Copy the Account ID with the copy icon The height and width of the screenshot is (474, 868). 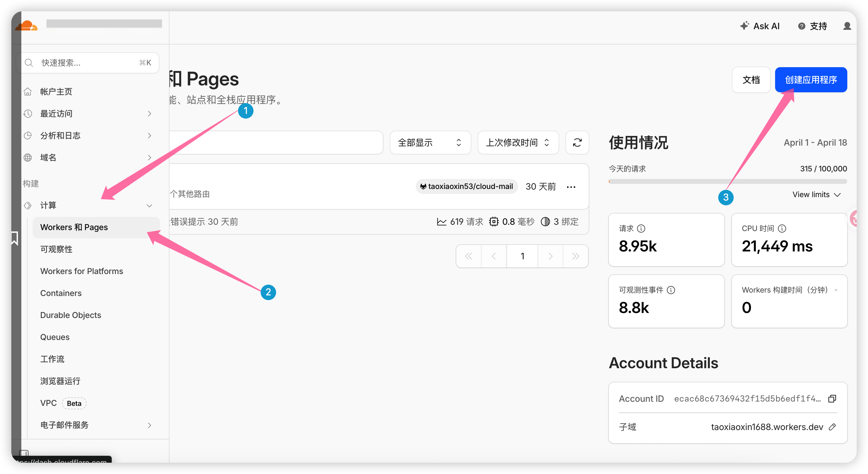coord(832,398)
